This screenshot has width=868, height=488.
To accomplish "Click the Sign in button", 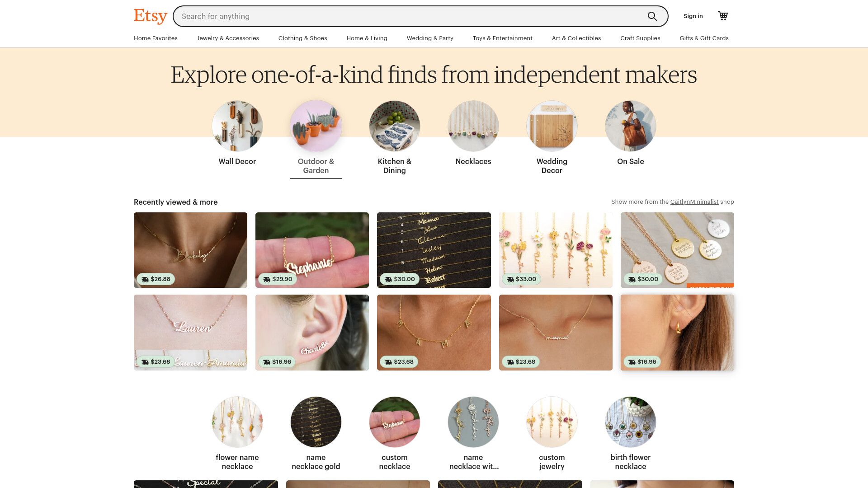I will [x=693, y=16].
